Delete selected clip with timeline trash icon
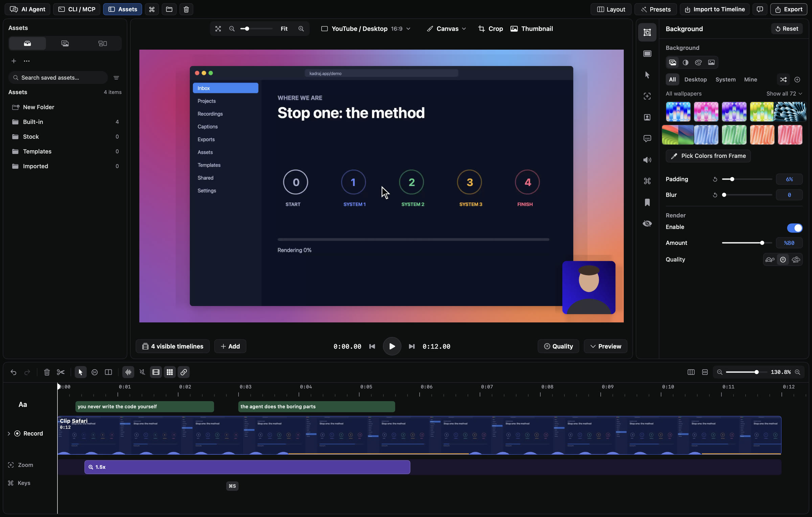812x517 pixels. click(47, 372)
